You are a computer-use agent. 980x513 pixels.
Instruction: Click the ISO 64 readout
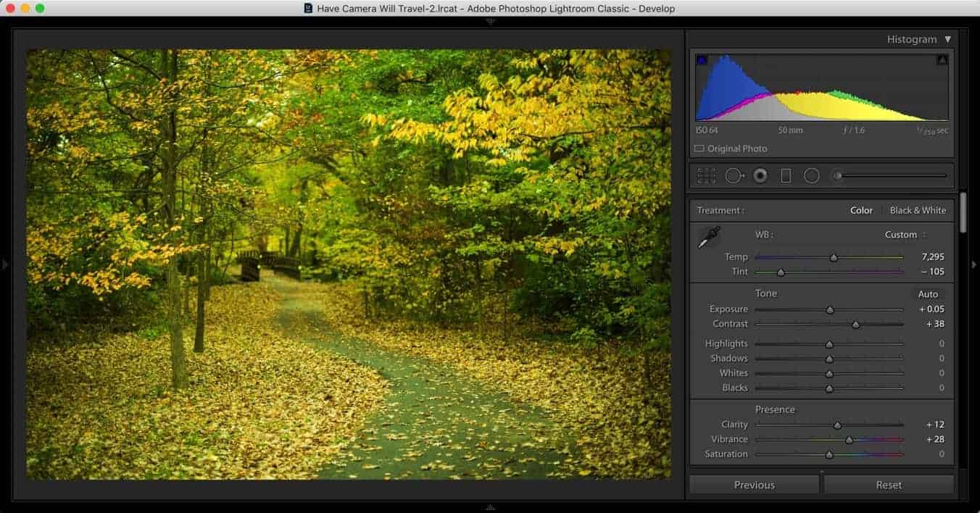(x=707, y=130)
